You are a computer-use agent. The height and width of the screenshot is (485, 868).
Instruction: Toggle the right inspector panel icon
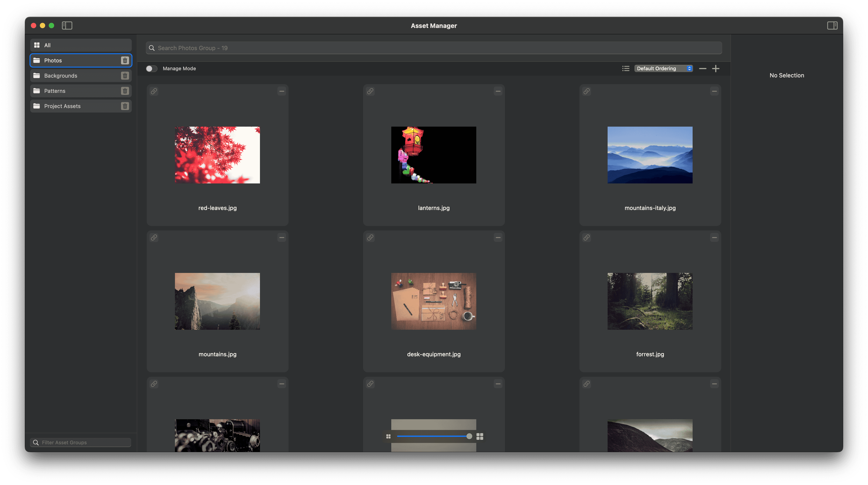point(832,26)
